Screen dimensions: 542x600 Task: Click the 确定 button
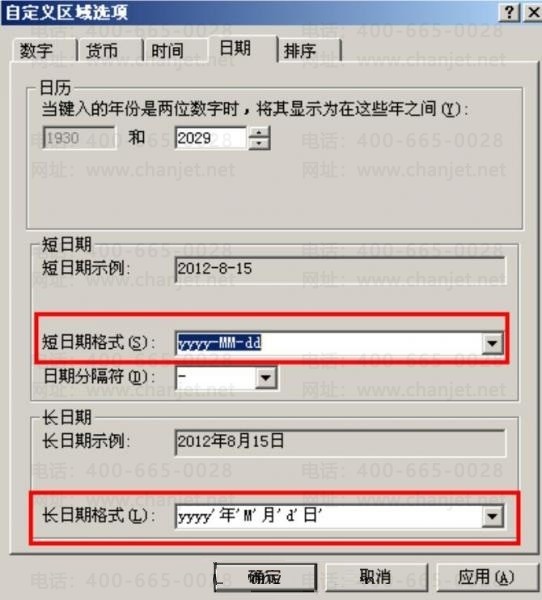click(x=265, y=577)
